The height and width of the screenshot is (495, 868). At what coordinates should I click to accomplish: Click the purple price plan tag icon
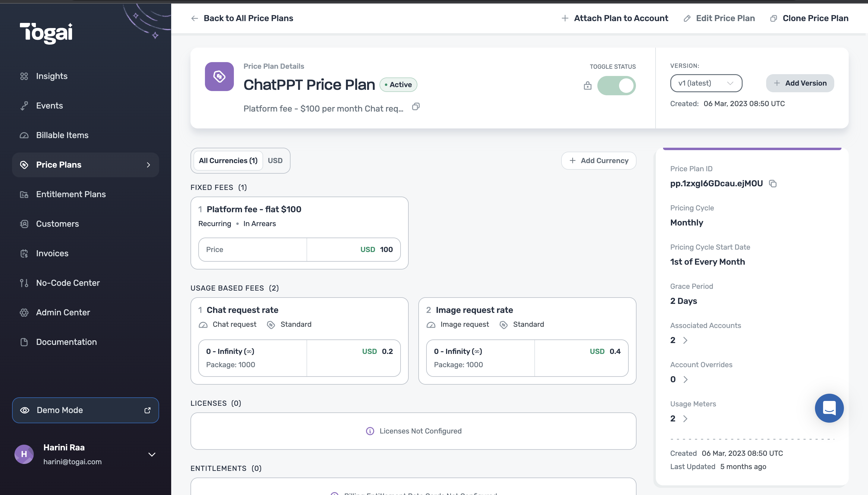point(219,77)
